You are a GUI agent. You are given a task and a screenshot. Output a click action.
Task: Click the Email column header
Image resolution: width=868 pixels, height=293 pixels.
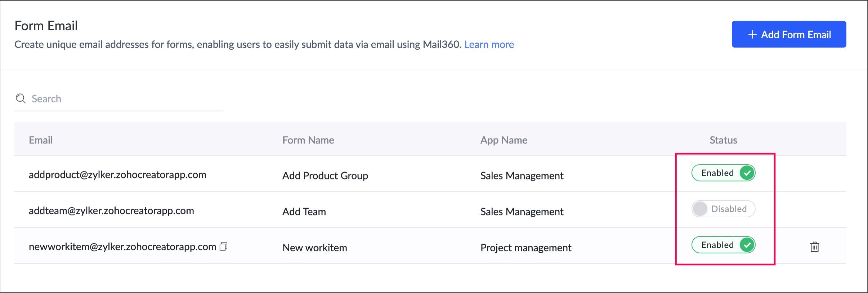coord(41,140)
